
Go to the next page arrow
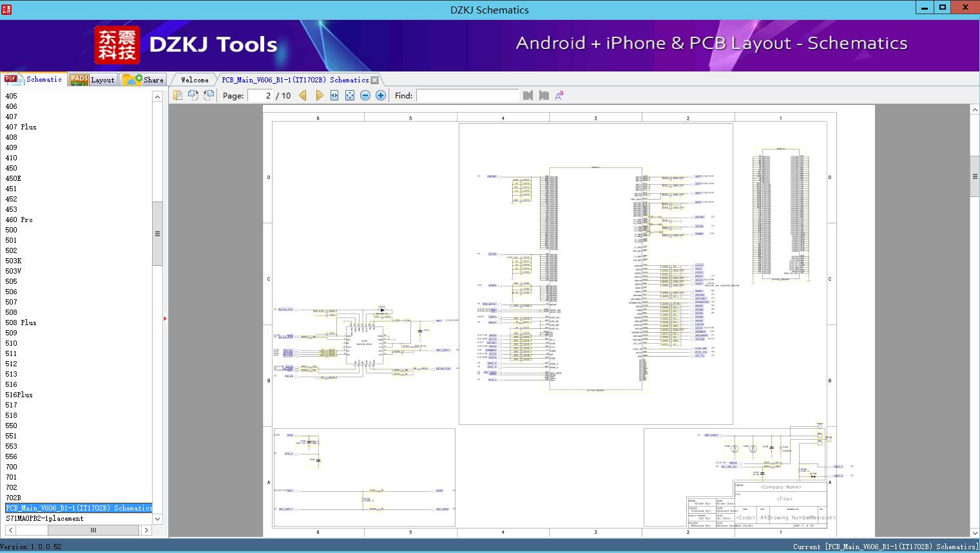click(319, 95)
